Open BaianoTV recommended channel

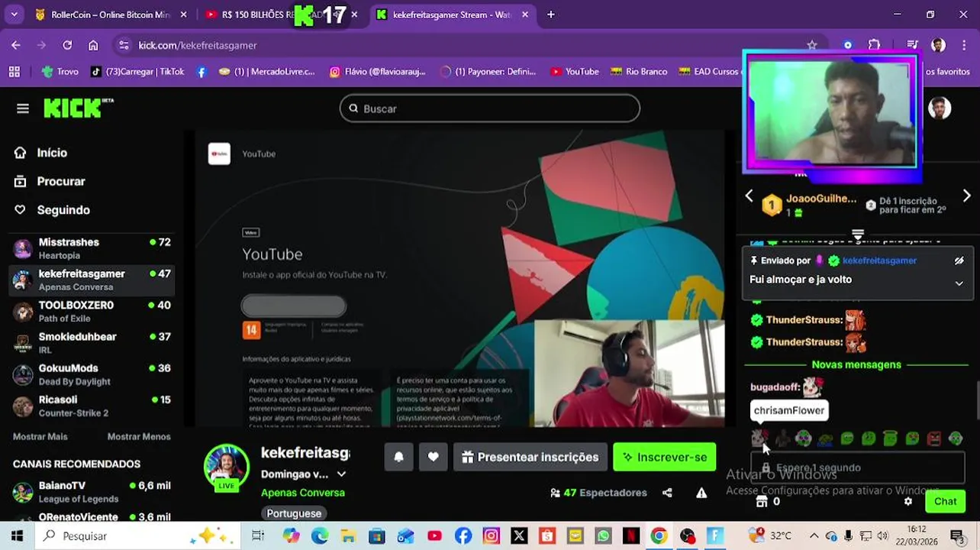pyautogui.click(x=92, y=492)
